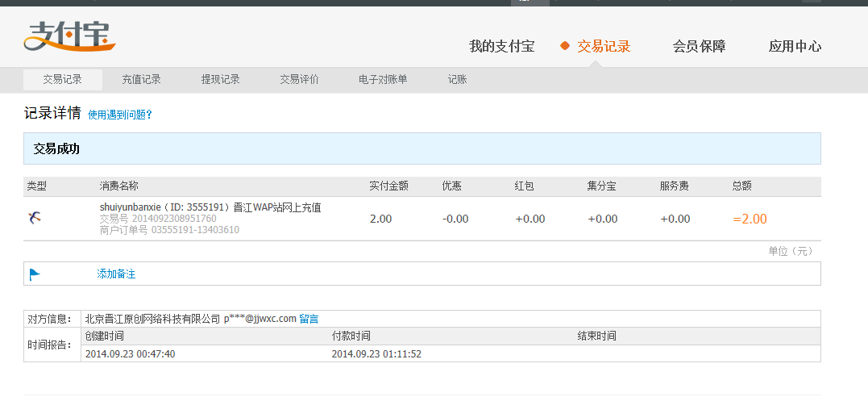
Task: Switch to the 提现记录 tab
Action: 220,80
